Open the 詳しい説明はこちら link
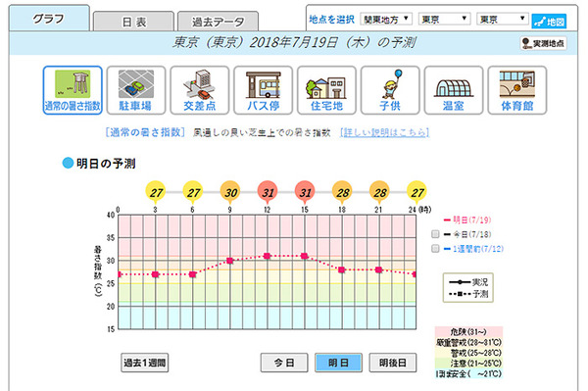Image resolution: width=588 pixels, height=391 pixels. point(385,132)
